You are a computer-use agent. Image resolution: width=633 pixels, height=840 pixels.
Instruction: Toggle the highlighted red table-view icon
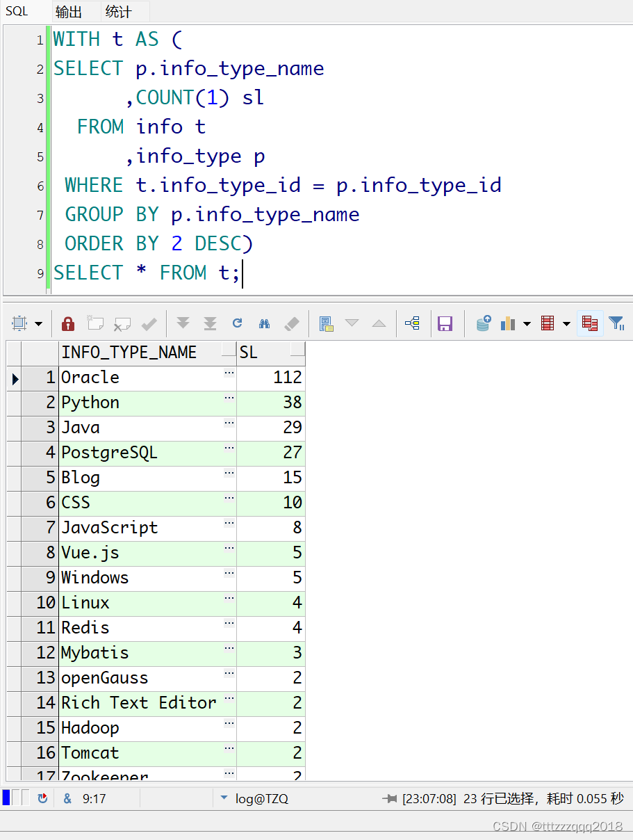(x=590, y=323)
